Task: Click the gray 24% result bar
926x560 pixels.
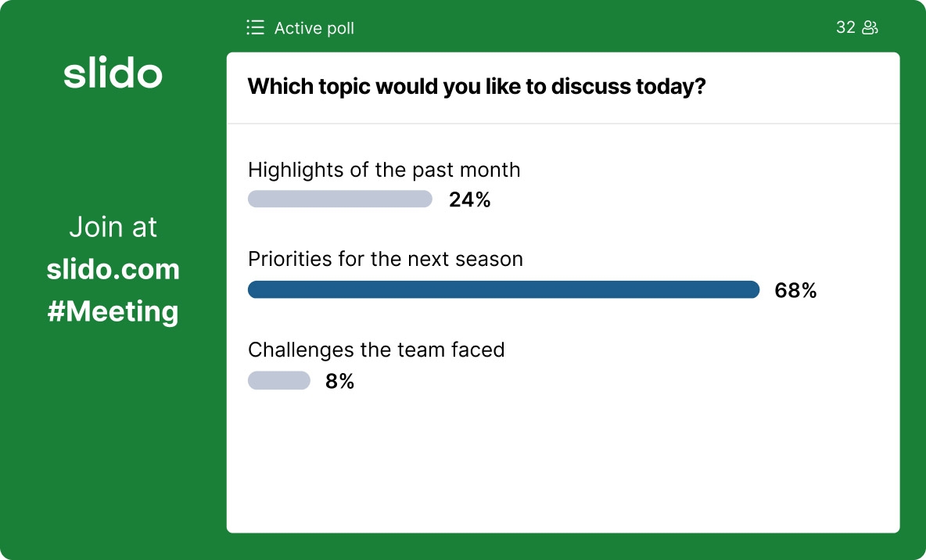Action: tap(339, 199)
